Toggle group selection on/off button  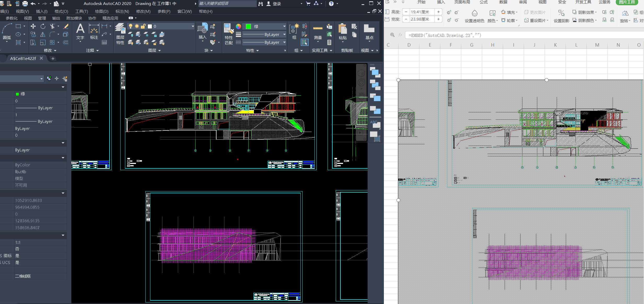[305, 42]
